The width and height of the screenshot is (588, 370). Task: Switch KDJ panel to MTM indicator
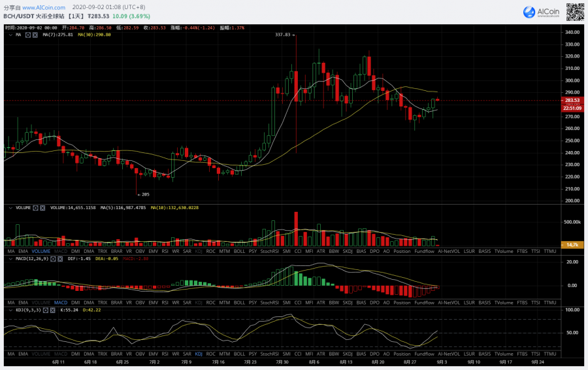pyautogui.click(x=225, y=354)
